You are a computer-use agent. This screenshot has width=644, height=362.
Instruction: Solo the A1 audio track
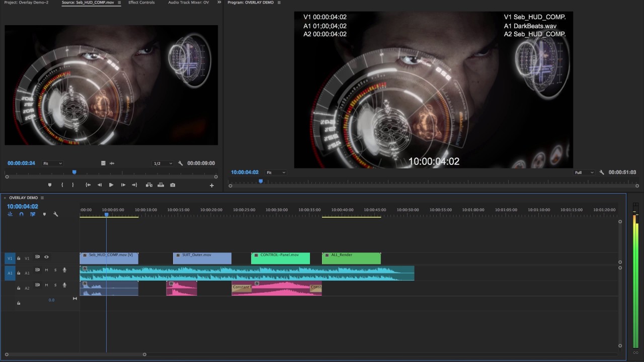(x=55, y=270)
